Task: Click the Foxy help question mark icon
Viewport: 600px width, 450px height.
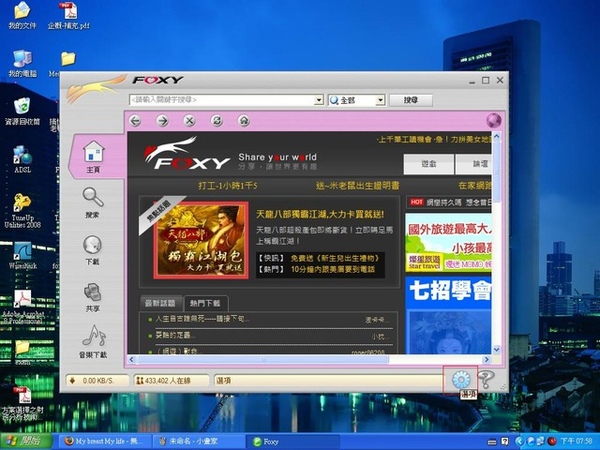Action: [486, 380]
